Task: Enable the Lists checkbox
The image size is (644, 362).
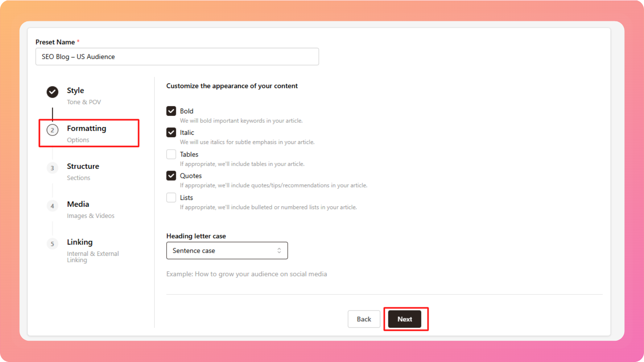Action: (x=171, y=197)
